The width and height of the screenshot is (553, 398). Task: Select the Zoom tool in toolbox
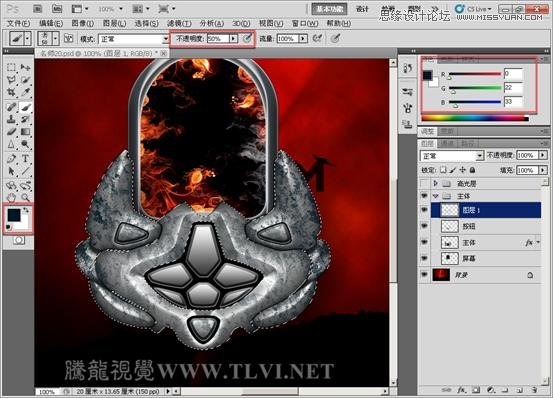pos(25,197)
